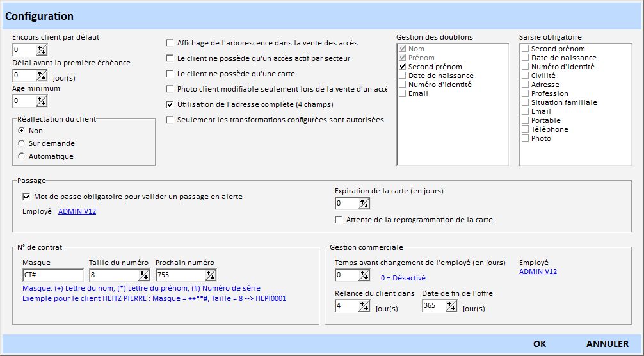Select the Sur demande radio option

22,143
